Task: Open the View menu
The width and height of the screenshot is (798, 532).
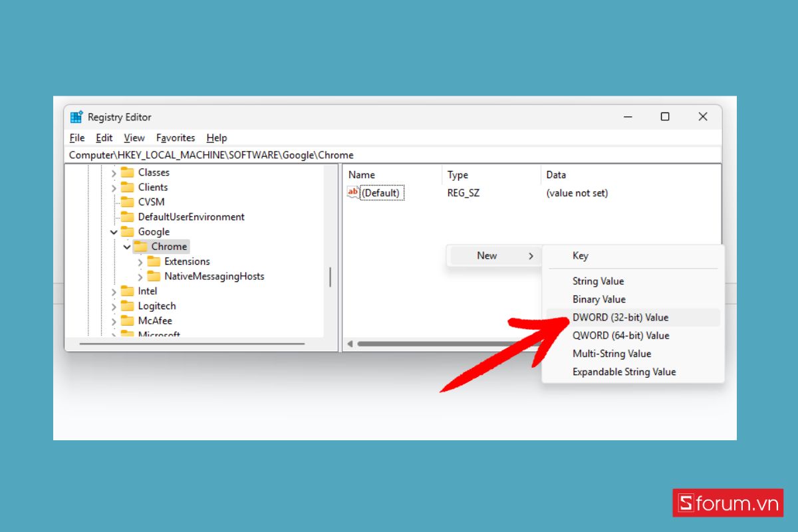Action: point(134,138)
